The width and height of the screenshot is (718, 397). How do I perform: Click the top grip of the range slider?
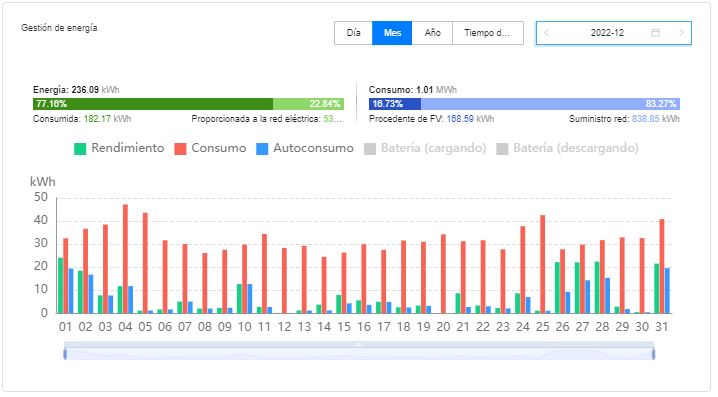(359, 344)
